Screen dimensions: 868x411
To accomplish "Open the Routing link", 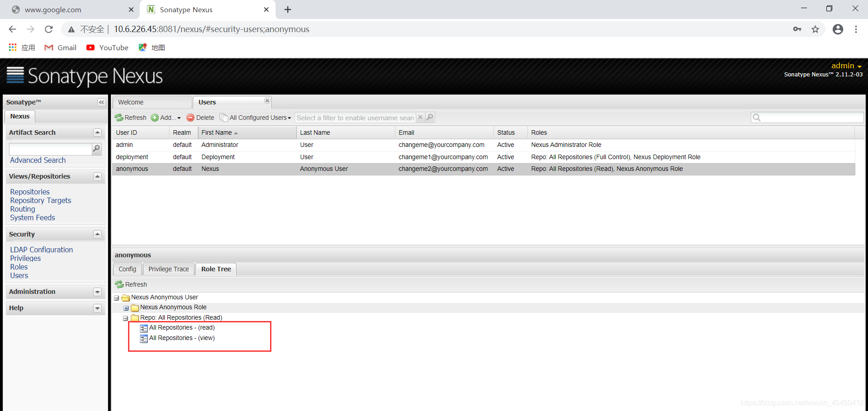I will [23, 209].
